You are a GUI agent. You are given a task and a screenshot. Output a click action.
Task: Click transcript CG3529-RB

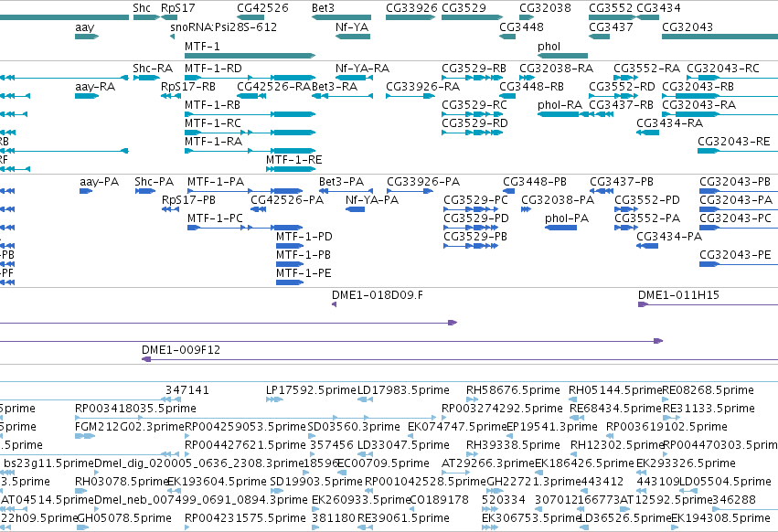473,78
